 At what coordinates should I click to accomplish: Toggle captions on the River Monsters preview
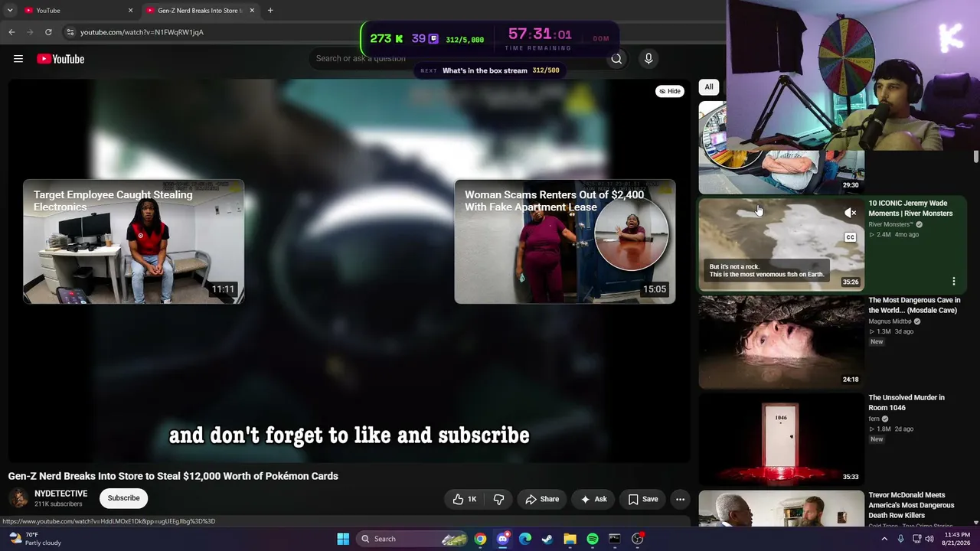pos(851,237)
